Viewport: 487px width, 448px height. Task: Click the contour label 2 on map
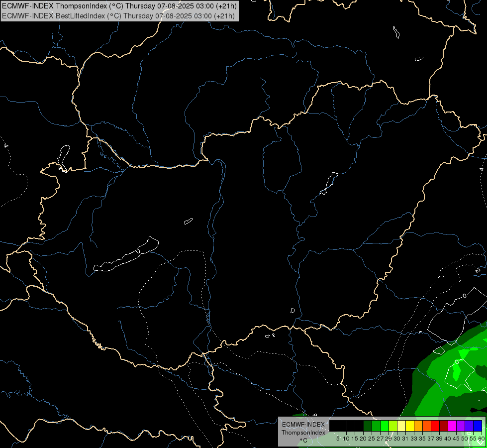(478, 270)
